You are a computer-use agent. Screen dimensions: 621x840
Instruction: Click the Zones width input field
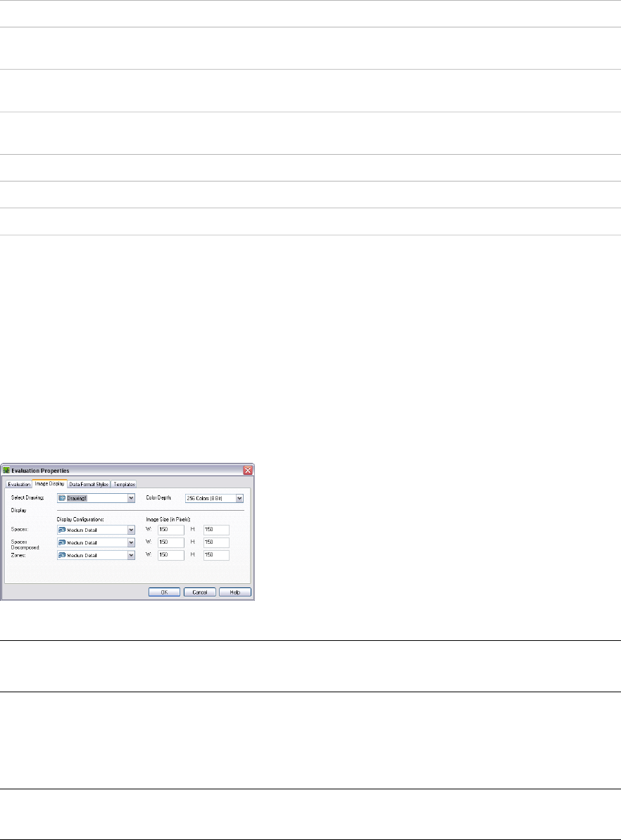(171, 556)
